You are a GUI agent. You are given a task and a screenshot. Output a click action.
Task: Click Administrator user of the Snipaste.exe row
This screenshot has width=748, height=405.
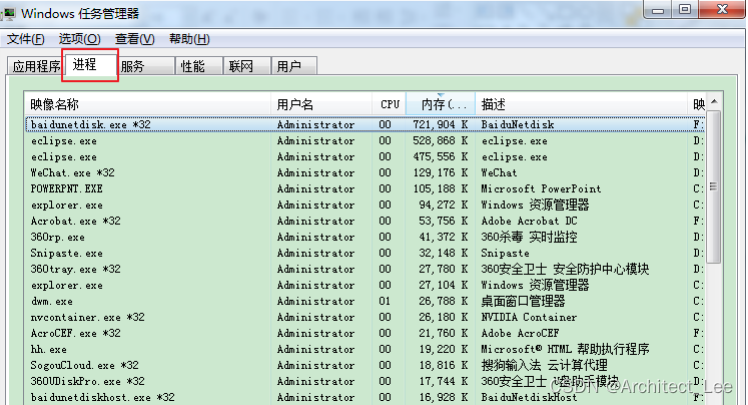tap(316, 253)
